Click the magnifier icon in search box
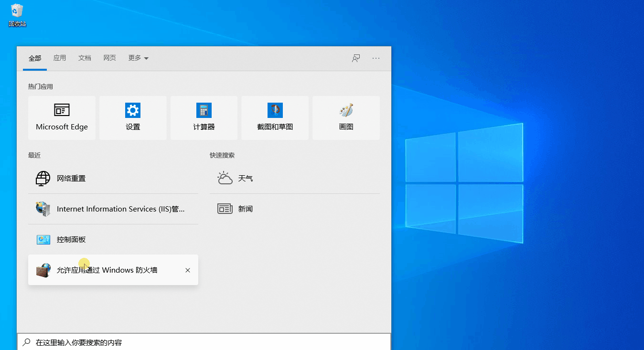 pos(27,342)
